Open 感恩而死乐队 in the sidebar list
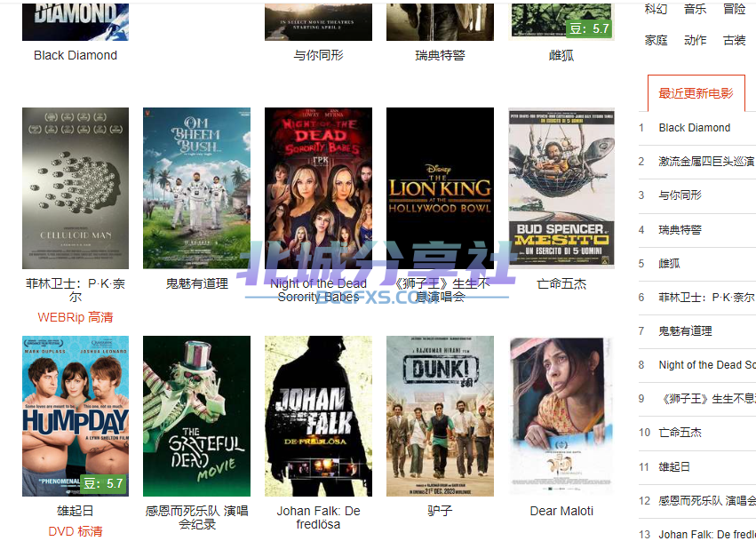Screen dimensions: 756x541 (707, 501)
